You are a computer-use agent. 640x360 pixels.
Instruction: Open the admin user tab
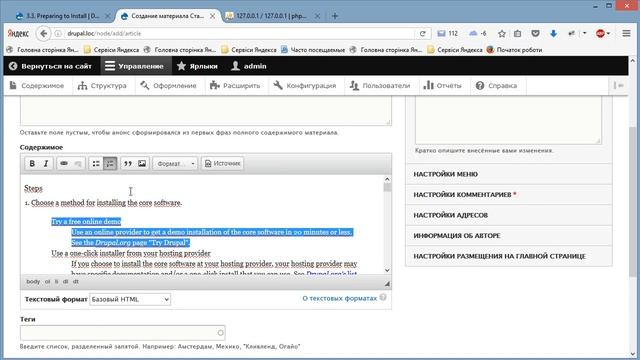point(249,66)
